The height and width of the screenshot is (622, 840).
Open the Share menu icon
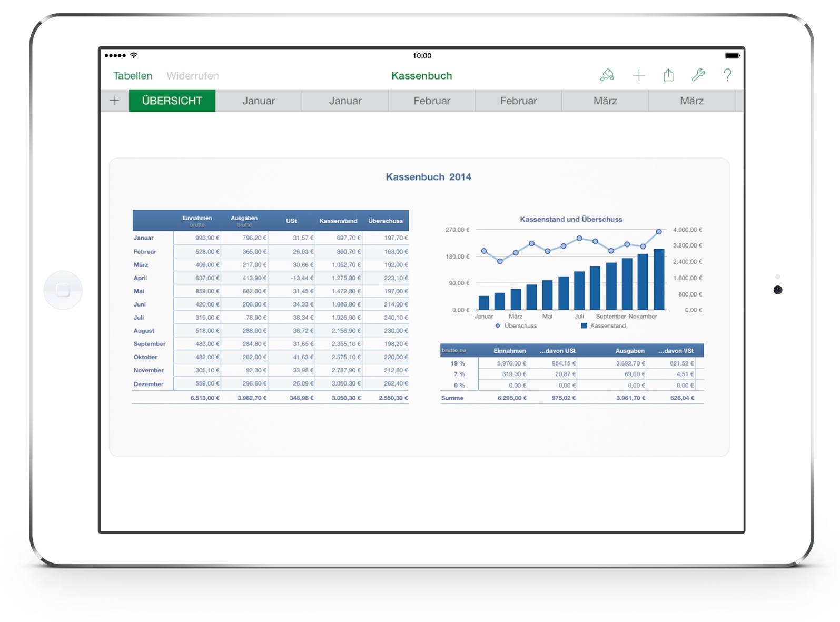tap(668, 75)
